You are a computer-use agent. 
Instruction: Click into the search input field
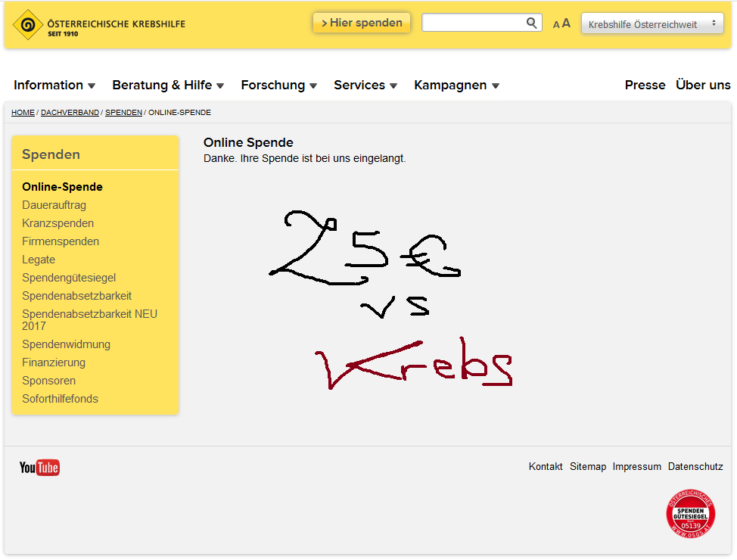tap(474, 23)
